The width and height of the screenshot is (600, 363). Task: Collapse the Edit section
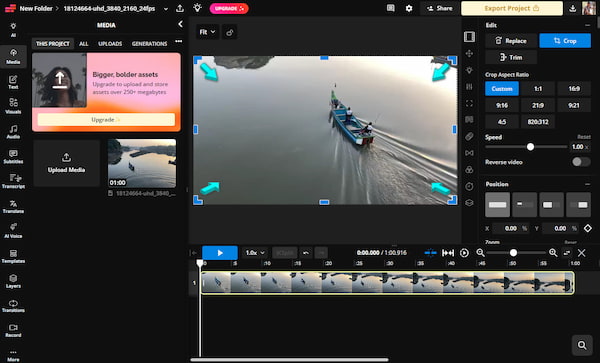pyautogui.click(x=587, y=25)
